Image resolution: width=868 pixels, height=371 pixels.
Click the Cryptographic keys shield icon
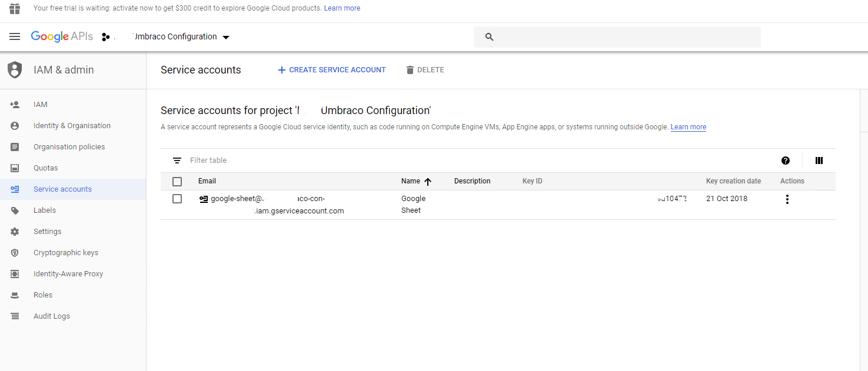(15, 253)
